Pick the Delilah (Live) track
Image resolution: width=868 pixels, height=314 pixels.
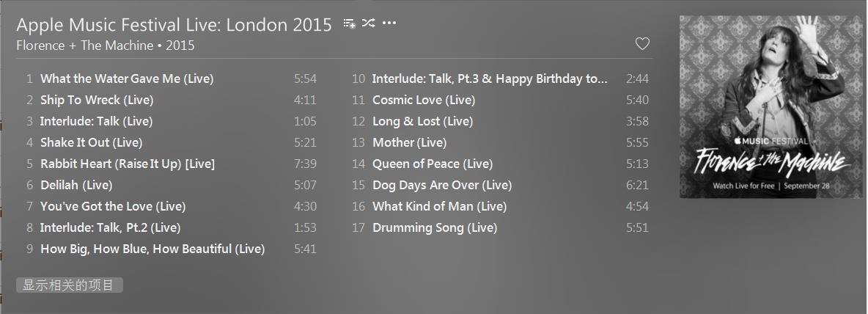tap(76, 185)
